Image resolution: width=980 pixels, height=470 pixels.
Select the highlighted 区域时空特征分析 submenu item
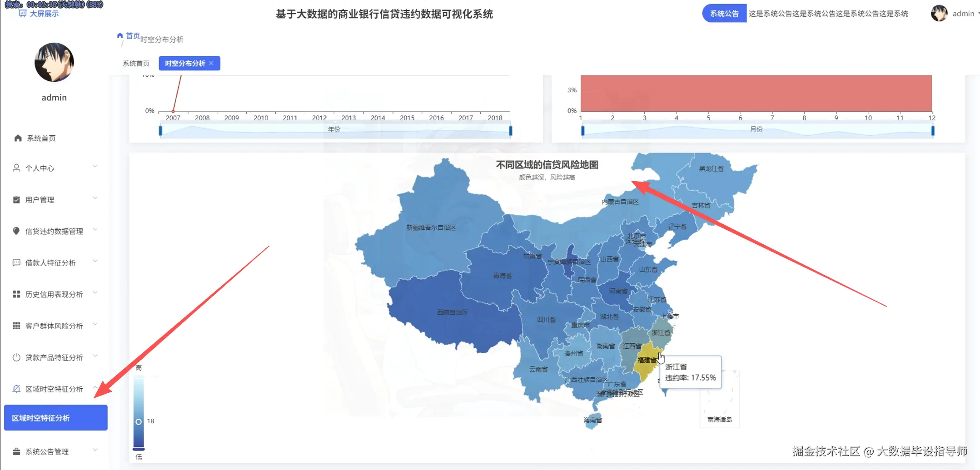tap(56, 418)
